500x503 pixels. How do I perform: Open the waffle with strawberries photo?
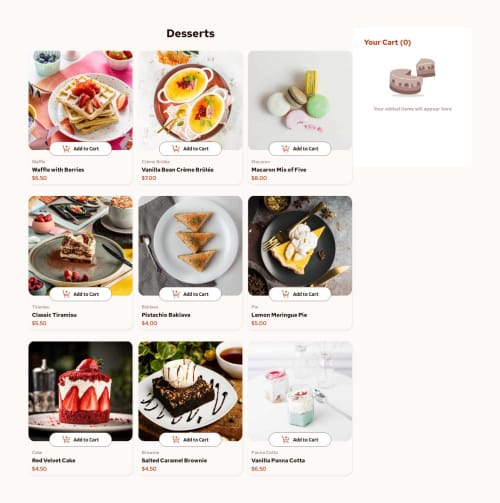(x=80, y=100)
